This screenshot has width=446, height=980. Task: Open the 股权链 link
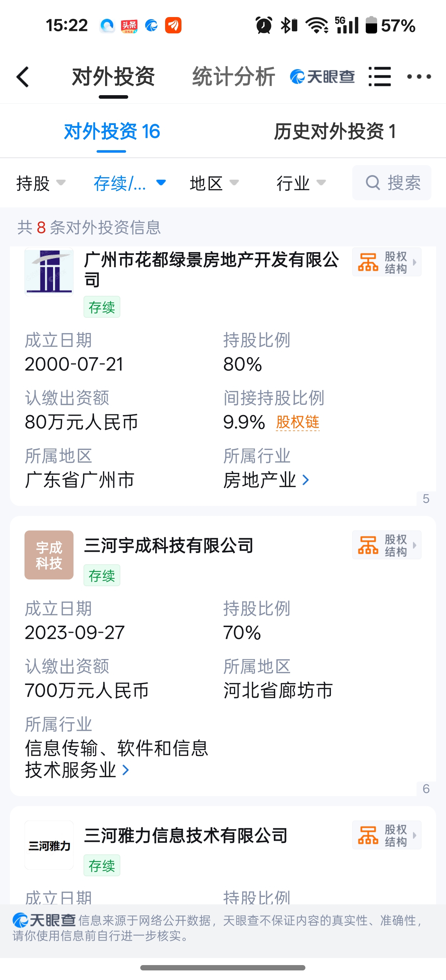[298, 422]
